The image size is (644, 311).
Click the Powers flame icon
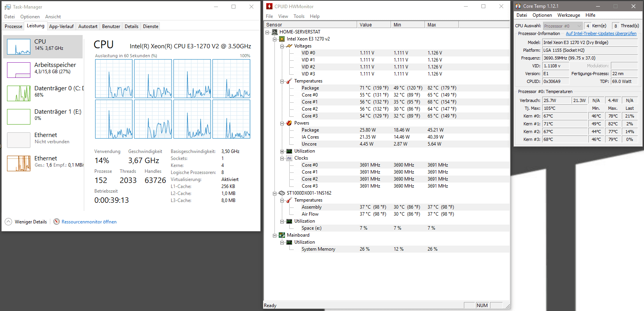pos(289,123)
